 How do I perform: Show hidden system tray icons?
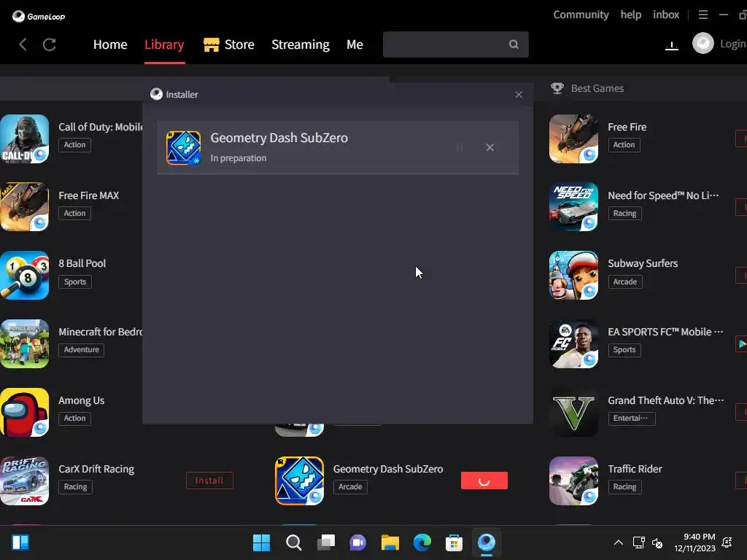pyautogui.click(x=619, y=542)
